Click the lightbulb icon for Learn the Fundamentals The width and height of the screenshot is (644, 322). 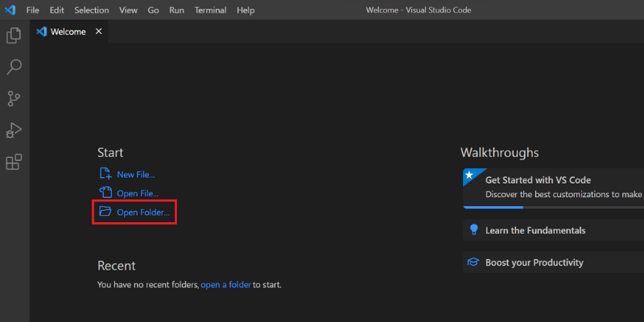tap(474, 229)
